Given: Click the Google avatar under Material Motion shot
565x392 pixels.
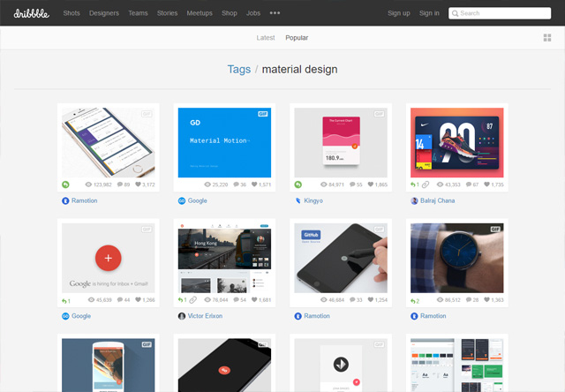Looking at the screenshot, I should [x=182, y=200].
